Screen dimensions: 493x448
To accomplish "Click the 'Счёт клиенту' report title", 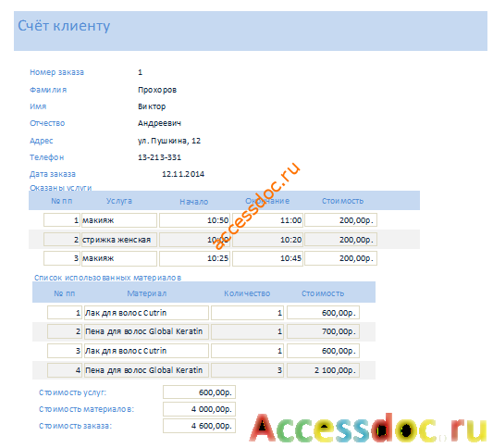I will coord(64,26).
